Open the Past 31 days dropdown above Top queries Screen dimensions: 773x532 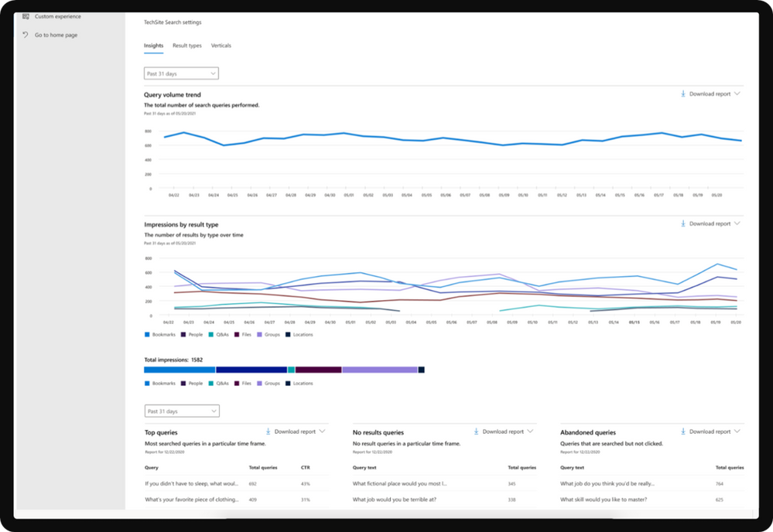(182, 411)
